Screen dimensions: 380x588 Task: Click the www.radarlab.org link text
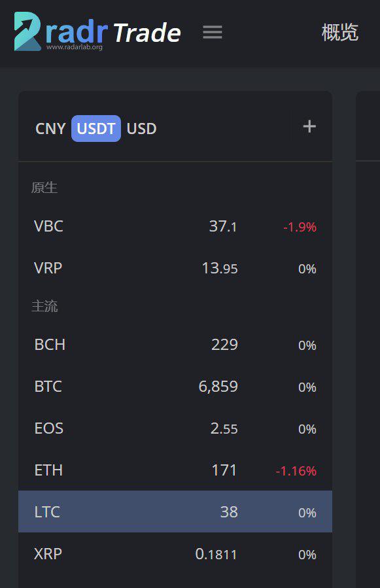pyautogui.click(x=75, y=47)
